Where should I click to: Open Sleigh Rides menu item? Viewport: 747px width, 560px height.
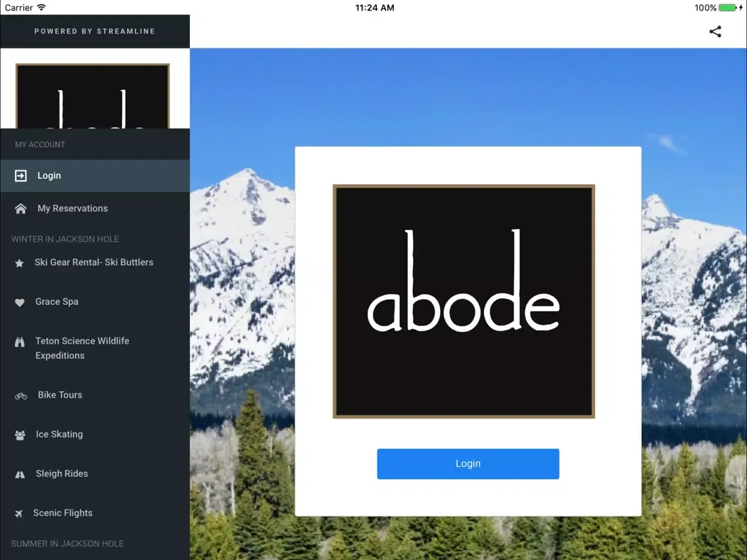(95, 474)
